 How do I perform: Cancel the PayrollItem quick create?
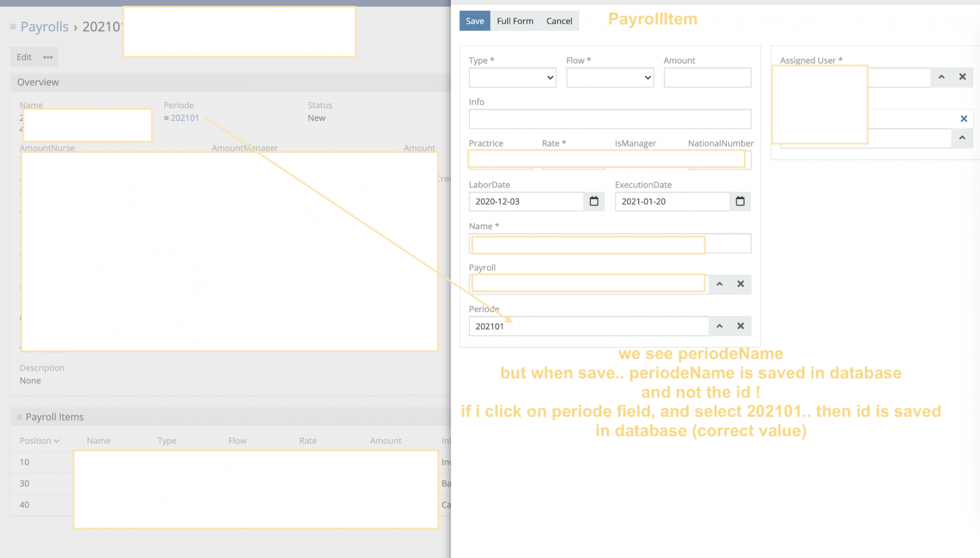(558, 21)
